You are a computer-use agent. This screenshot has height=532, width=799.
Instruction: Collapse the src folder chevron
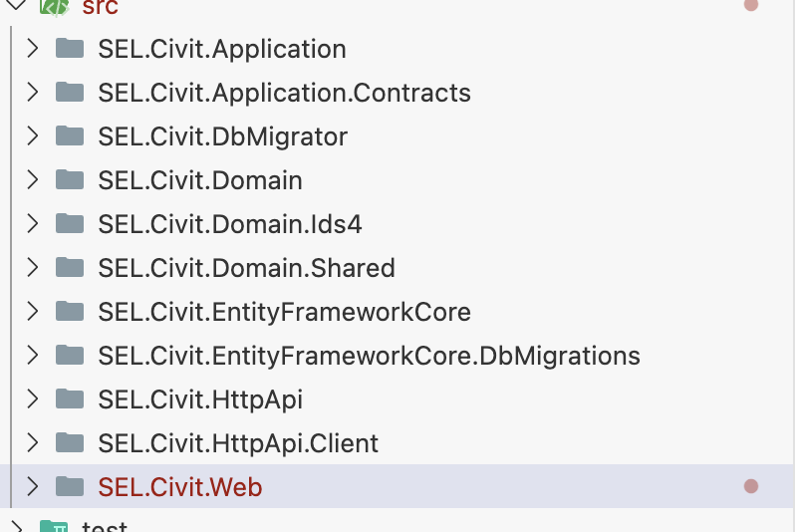coord(15,6)
